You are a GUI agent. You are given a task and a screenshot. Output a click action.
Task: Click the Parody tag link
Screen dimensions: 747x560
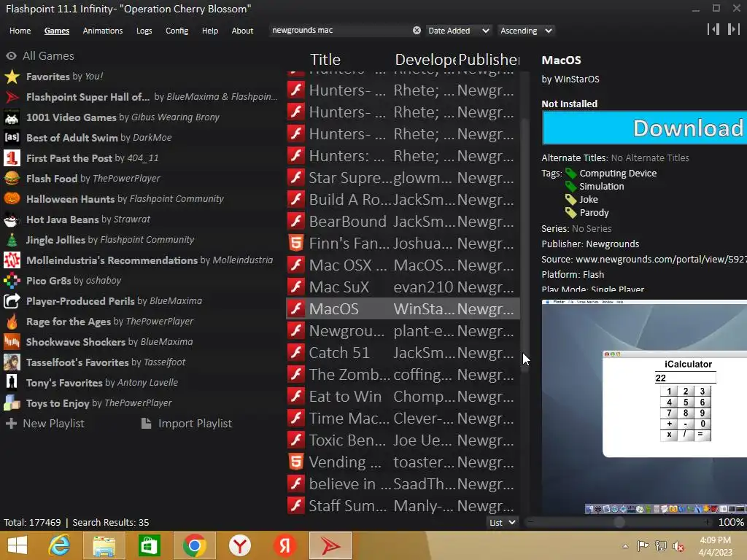pos(594,212)
